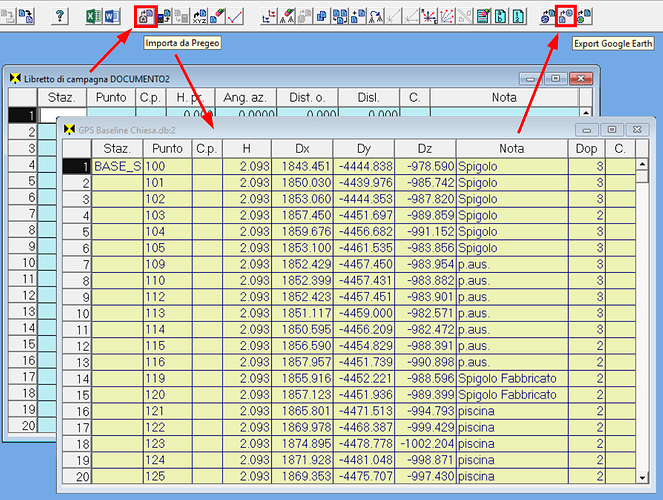Click the Importa da Pregeo toolbar icon
The height and width of the screenshot is (500, 663).
(145, 17)
